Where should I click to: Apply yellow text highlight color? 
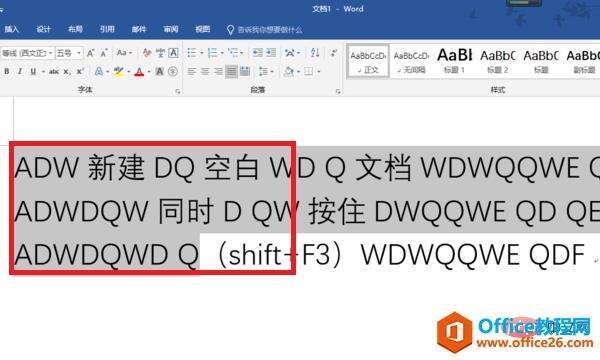point(119,72)
